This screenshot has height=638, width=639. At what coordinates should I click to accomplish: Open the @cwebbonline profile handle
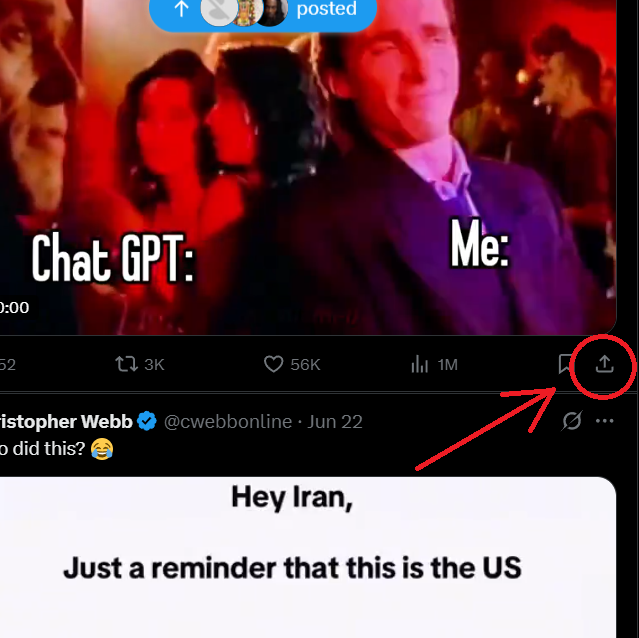[x=228, y=422]
